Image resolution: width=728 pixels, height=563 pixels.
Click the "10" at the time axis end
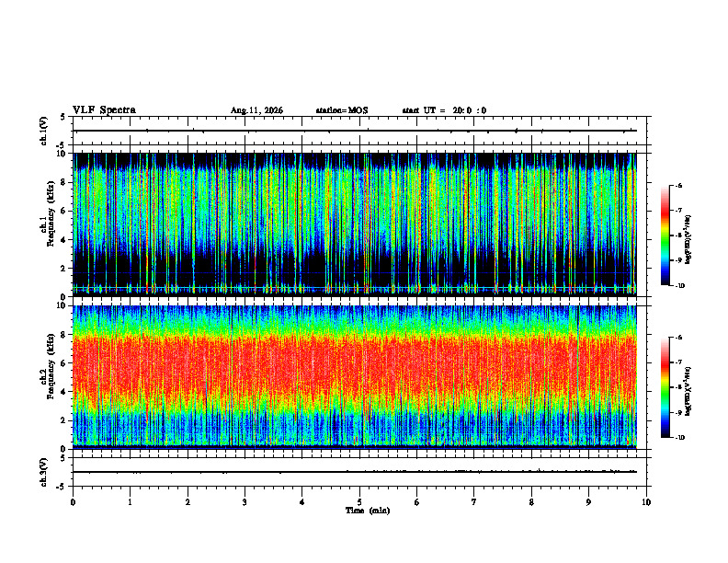646,502
